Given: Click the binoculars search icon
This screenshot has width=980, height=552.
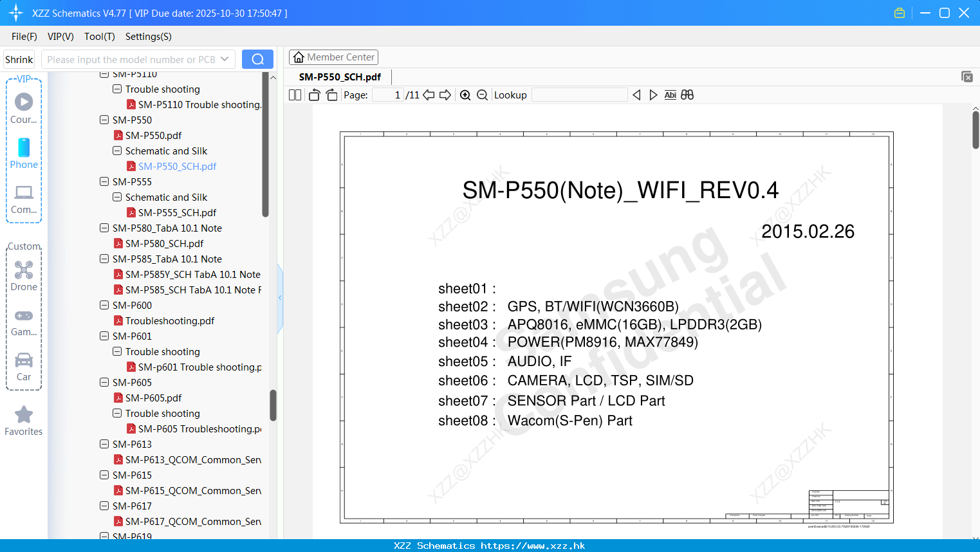Looking at the screenshot, I should pyautogui.click(x=687, y=95).
